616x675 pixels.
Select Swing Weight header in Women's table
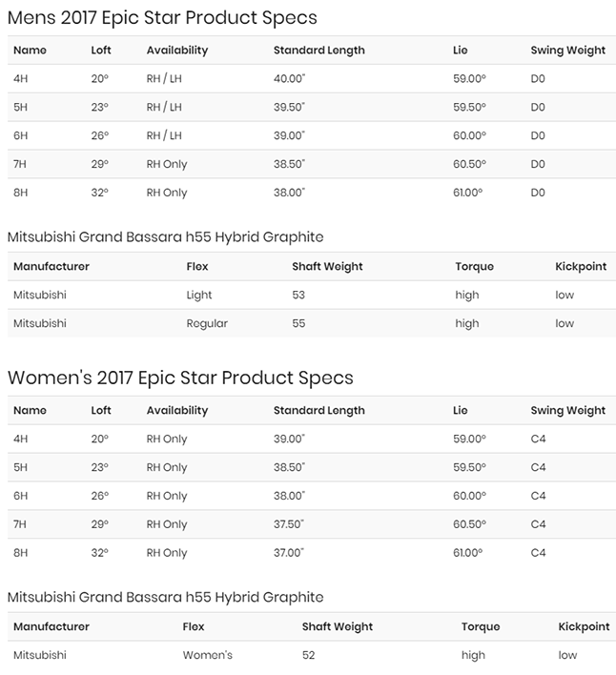567,411
